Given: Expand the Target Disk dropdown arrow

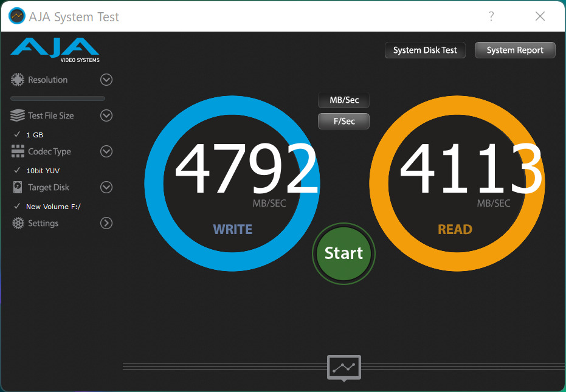Looking at the screenshot, I should (106, 187).
